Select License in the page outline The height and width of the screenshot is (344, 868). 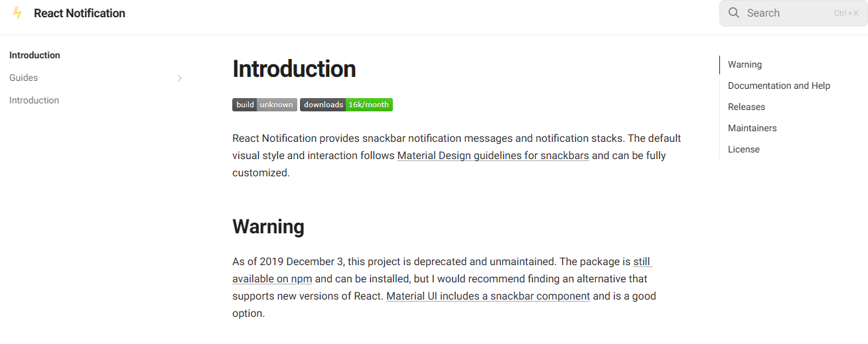click(744, 149)
